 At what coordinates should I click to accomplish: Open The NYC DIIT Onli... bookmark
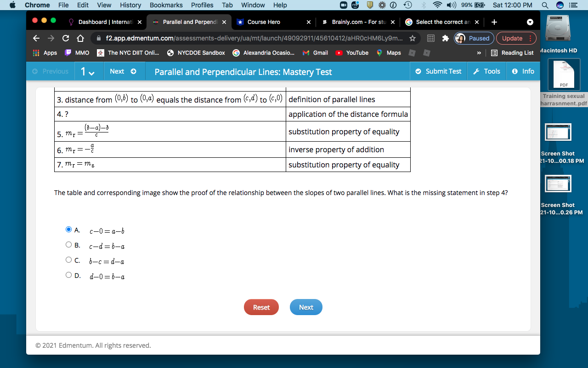click(x=129, y=53)
